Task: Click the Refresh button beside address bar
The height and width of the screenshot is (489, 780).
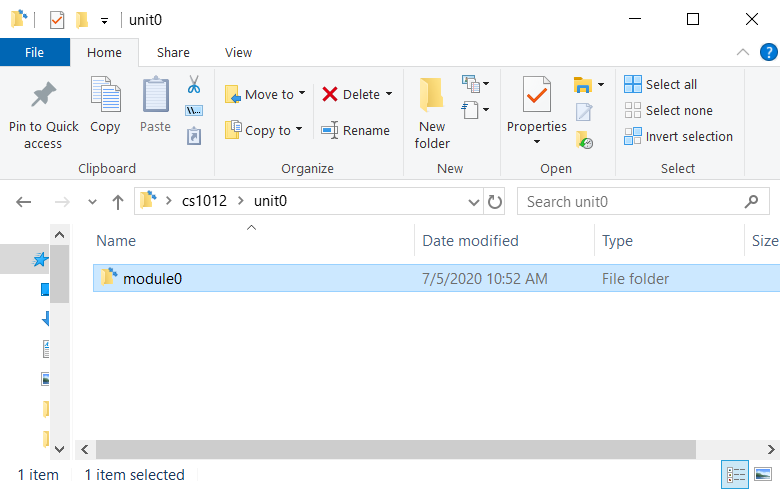Action: coord(495,202)
